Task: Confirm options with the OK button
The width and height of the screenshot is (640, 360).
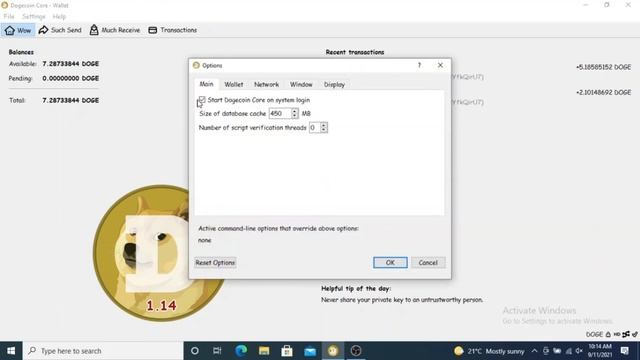Action: point(390,262)
